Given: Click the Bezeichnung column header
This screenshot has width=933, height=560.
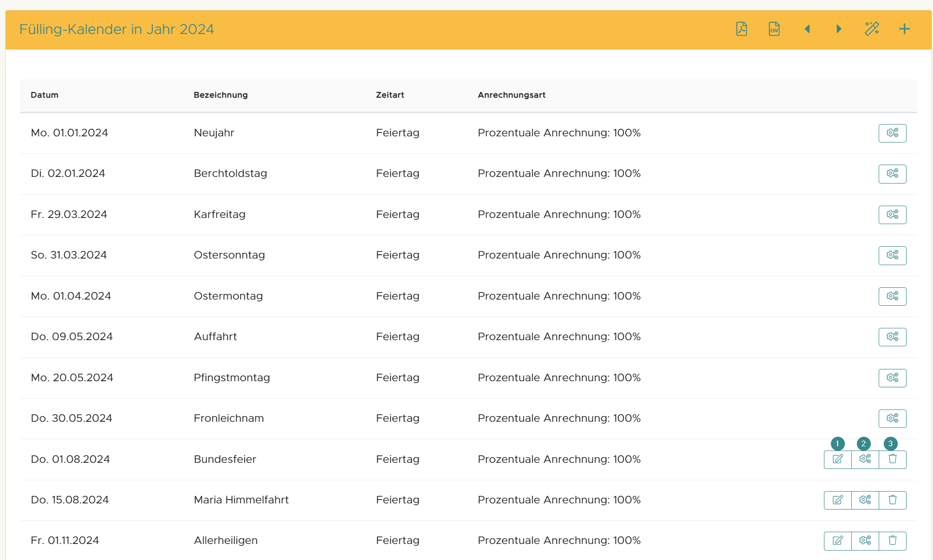Looking at the screenshot, I should point(221,95).
